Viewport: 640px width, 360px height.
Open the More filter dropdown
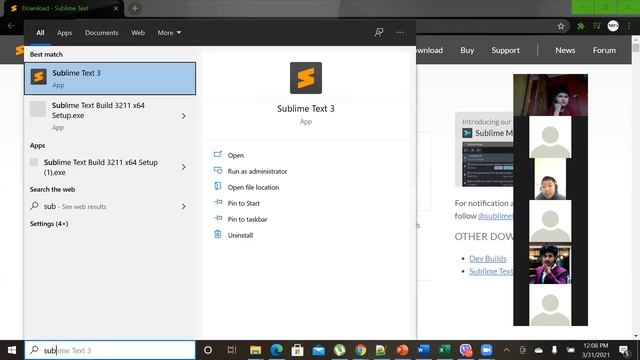pyautogui.click(x=169, y=33)
